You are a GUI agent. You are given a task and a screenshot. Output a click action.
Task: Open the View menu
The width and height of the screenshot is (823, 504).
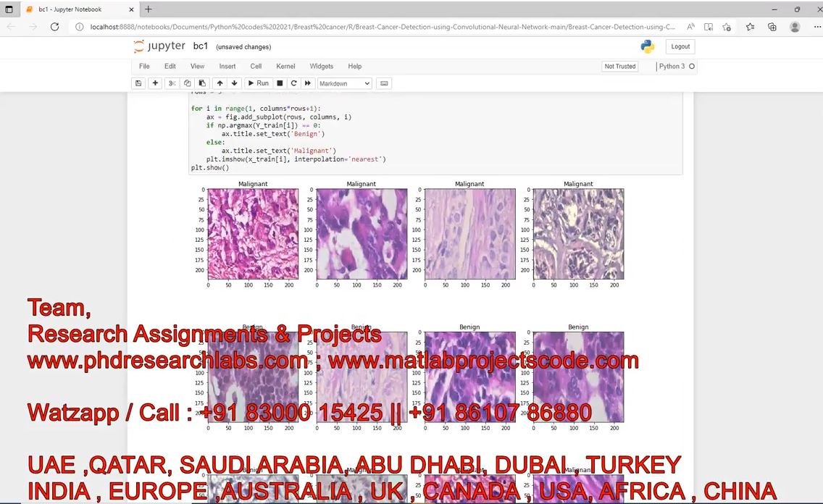(197, 67)
